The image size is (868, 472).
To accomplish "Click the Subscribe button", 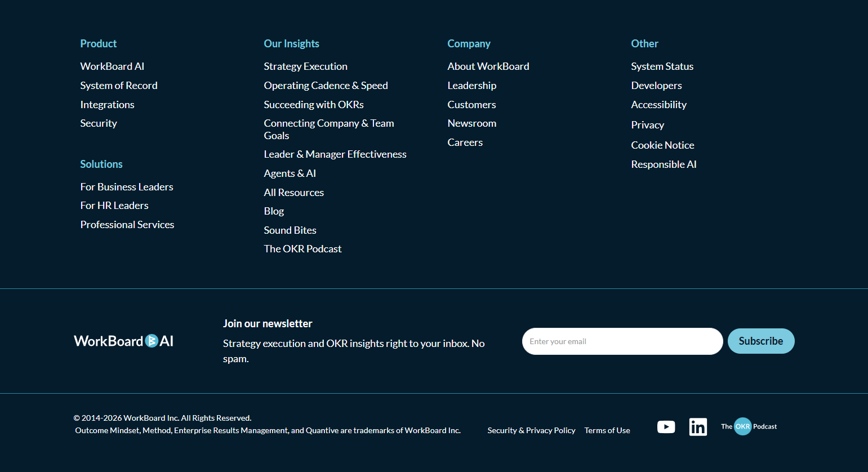I will (761, 341).
